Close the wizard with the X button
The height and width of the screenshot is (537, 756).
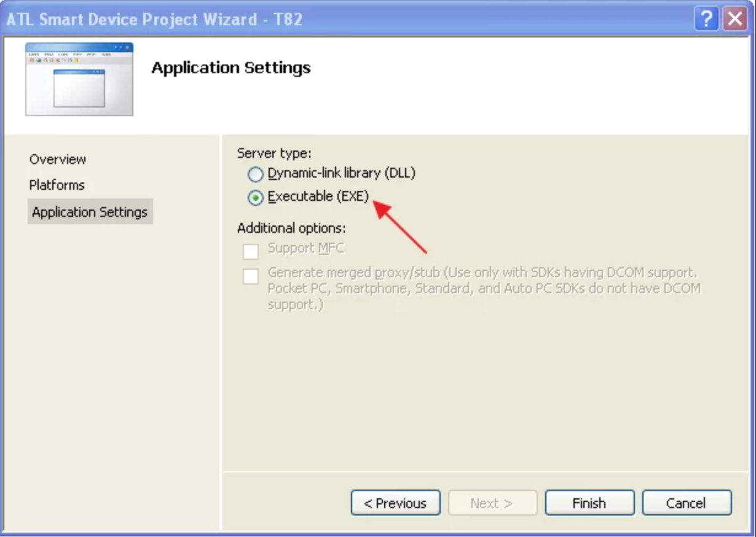coord(734,20)
